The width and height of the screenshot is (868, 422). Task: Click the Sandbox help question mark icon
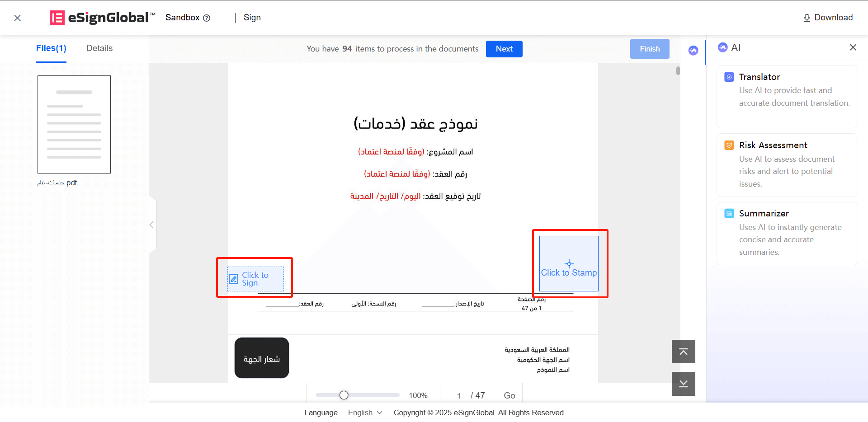[x=207, y=18]
